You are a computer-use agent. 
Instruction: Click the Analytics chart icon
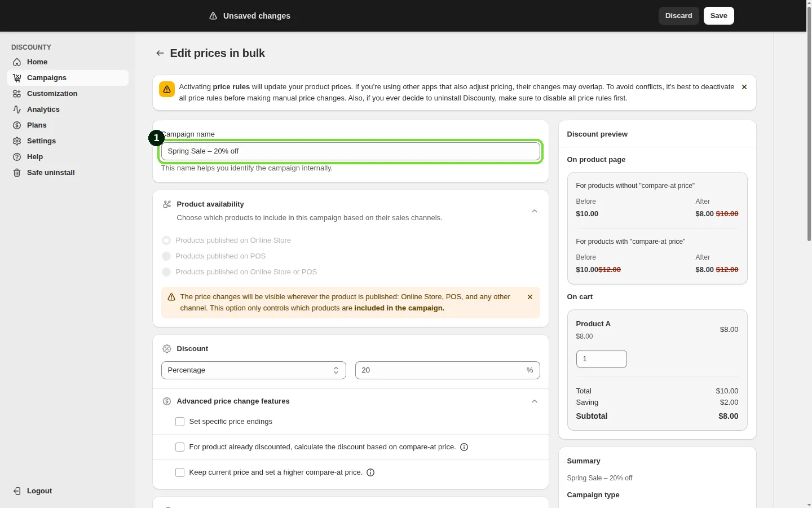[x=17, y=110]
